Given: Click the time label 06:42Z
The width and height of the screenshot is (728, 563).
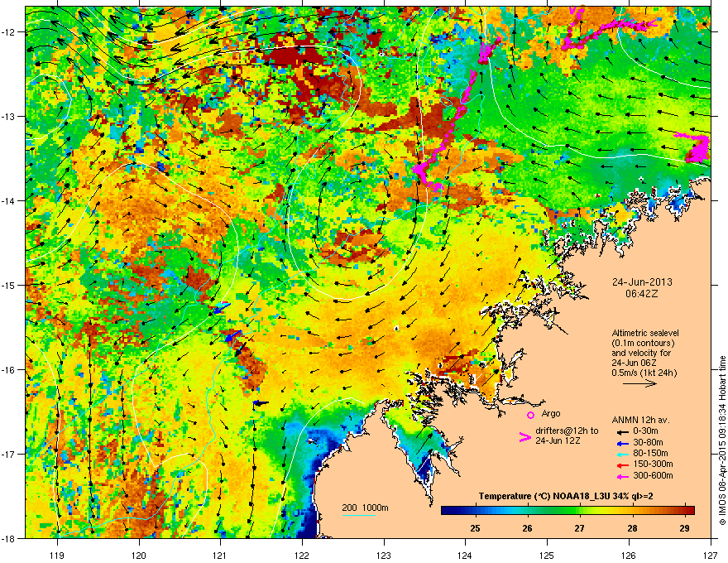Looking at the screenshot, I should pos(642,294).
